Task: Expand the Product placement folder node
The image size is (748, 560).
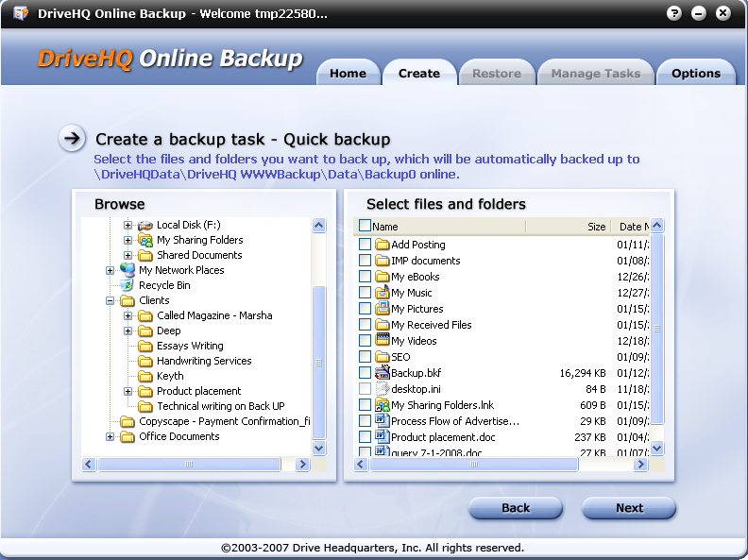Action: (x=127, y=392)
